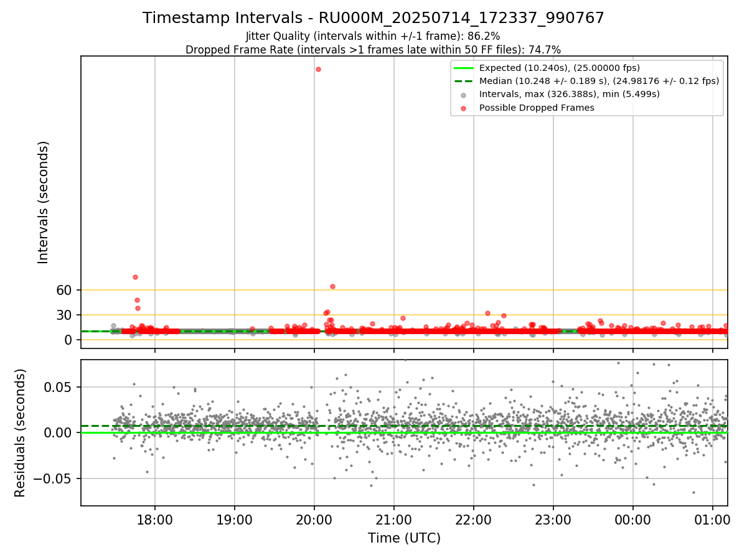Click the solid green line sample in legend

click(464, 68)
